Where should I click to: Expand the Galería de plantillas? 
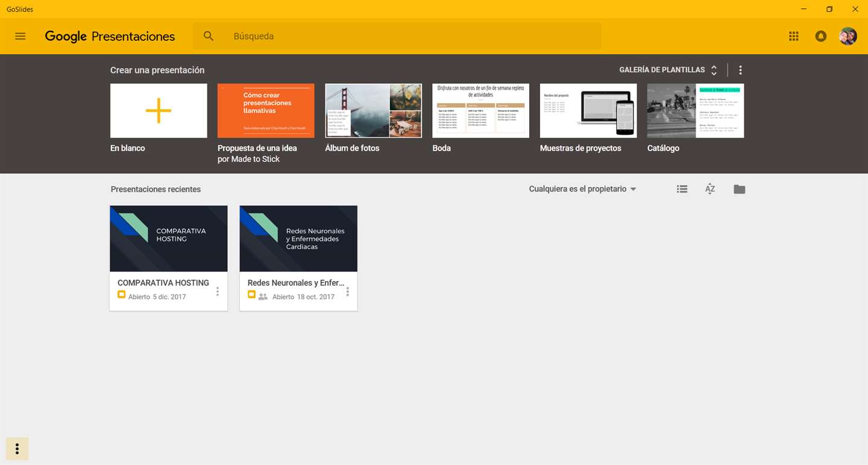click(668, 70)
